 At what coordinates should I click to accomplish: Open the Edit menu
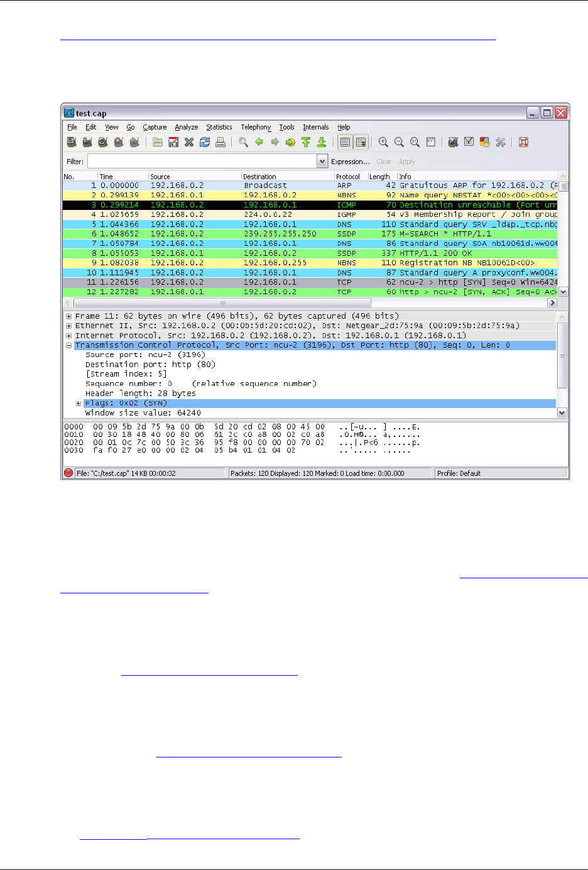(91, 127)
